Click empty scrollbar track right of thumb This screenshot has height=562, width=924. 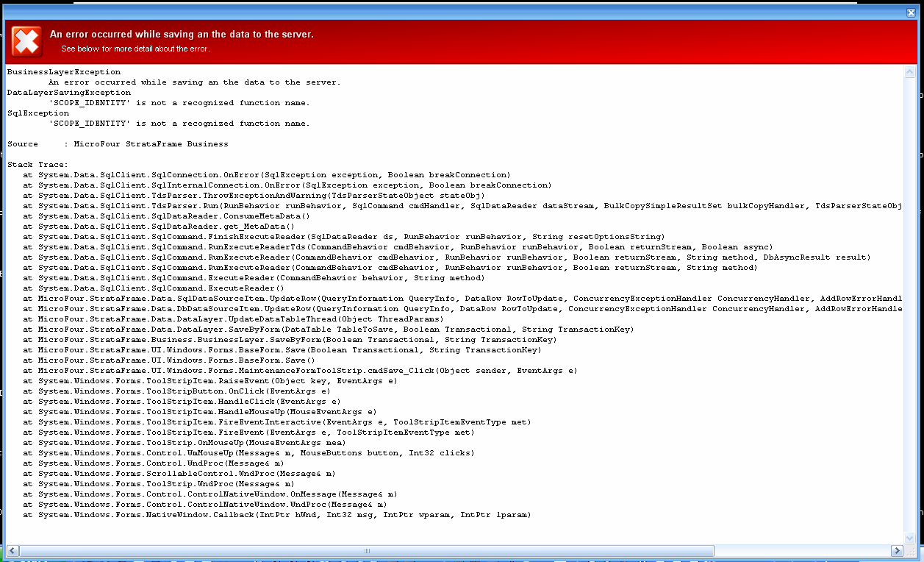coord(801,550)
